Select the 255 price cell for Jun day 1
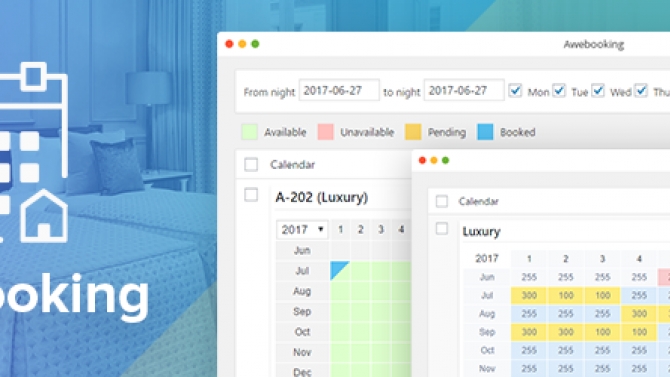670x377 pixels. click(529, 277)
